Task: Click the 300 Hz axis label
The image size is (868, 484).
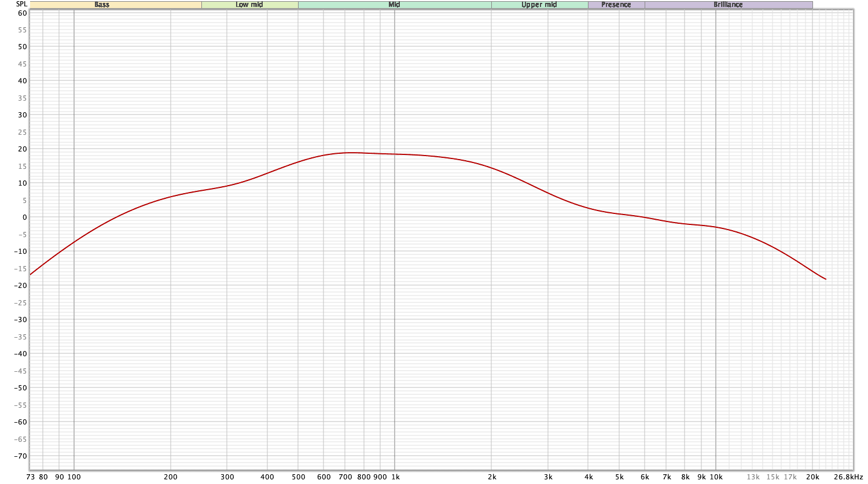Action: [228, 478]
